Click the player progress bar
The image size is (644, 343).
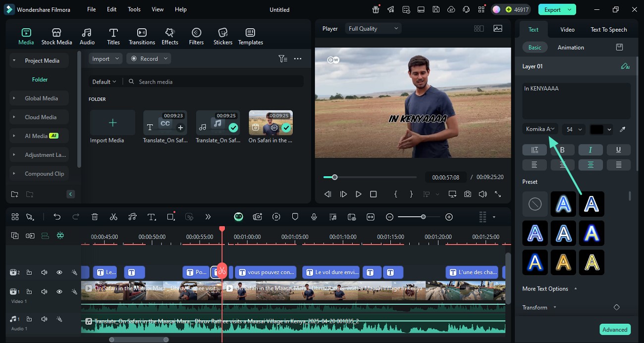click(x=370, y=177)
